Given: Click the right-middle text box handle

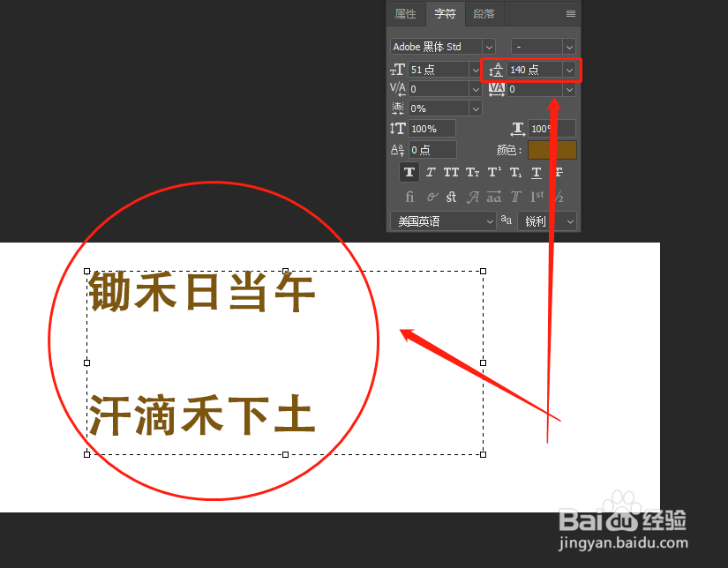Looking at the screenshot, I should tap(483, 362).
